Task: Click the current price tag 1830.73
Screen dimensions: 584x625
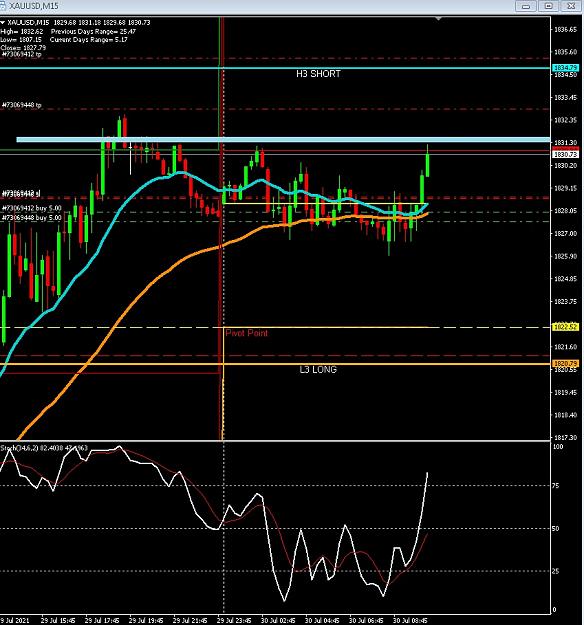Action: point(565,154)
